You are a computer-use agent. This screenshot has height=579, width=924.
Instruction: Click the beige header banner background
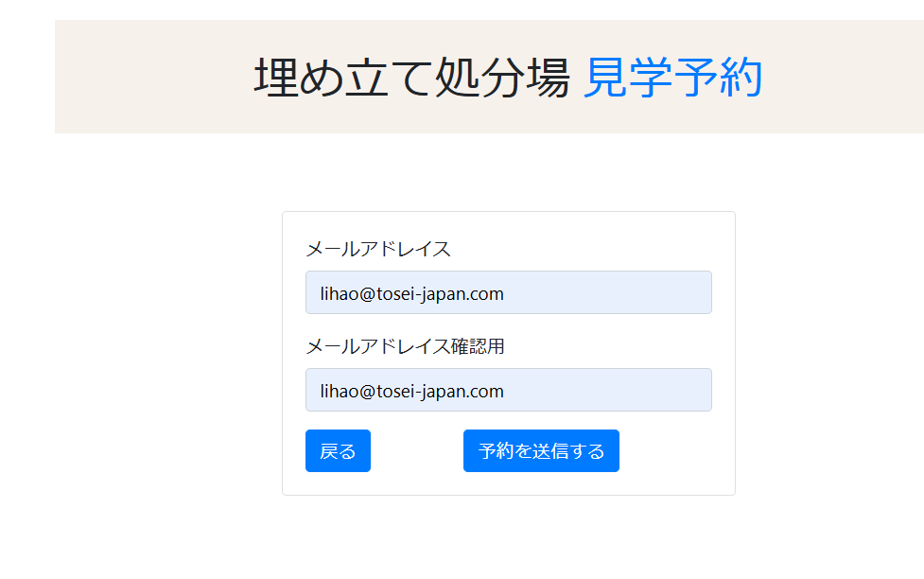(x=142, y=76)
